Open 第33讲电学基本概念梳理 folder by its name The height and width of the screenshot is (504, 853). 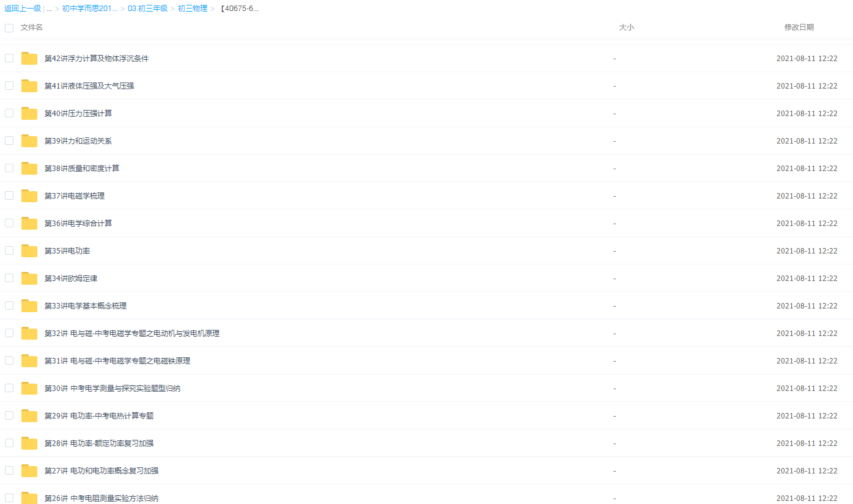click(x=86, y=306)
